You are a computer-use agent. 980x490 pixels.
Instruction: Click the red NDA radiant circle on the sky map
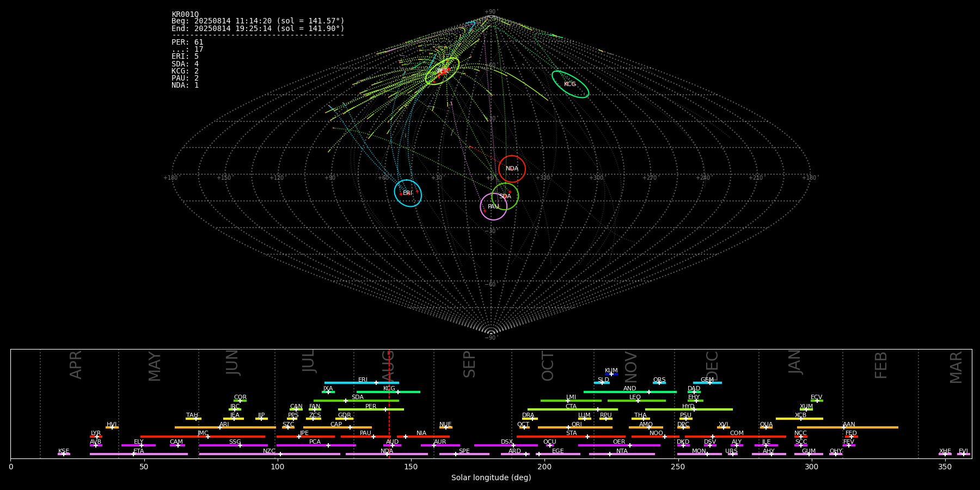[512, 169]
